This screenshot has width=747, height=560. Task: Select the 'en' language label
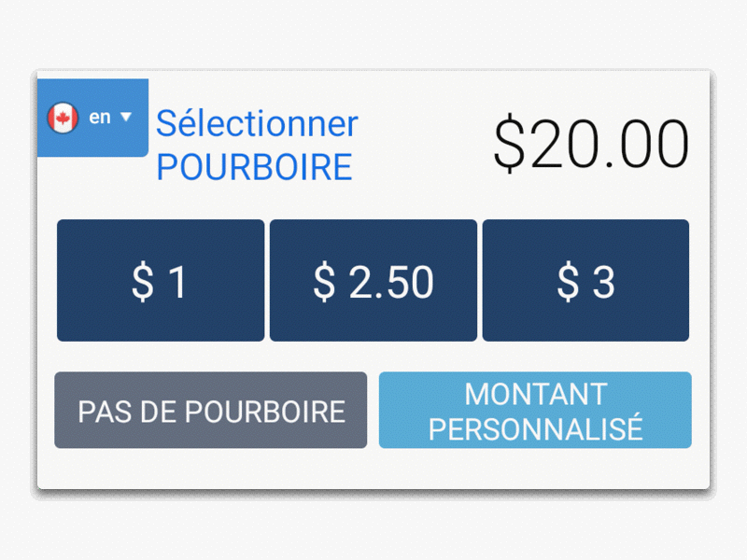point(100,118)
